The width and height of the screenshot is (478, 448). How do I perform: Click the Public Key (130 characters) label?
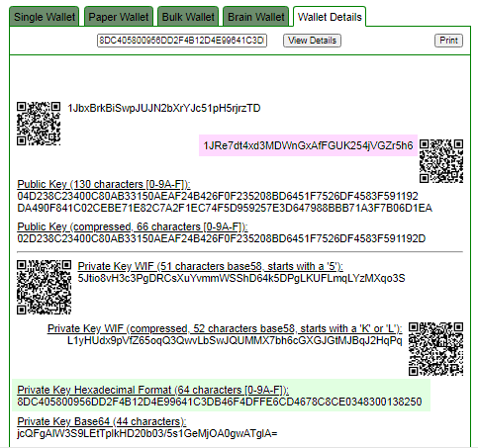click(104, 184)
